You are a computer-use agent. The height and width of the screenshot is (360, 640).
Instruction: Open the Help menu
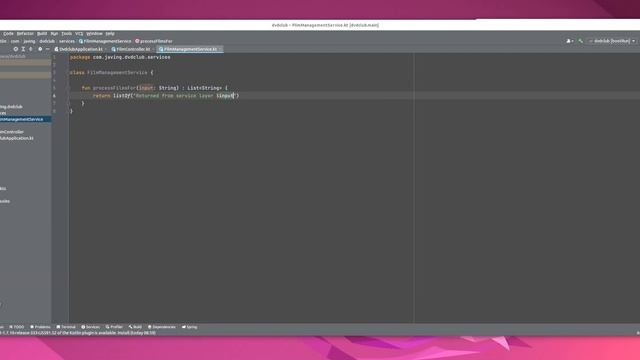click(x=110, y=34)
